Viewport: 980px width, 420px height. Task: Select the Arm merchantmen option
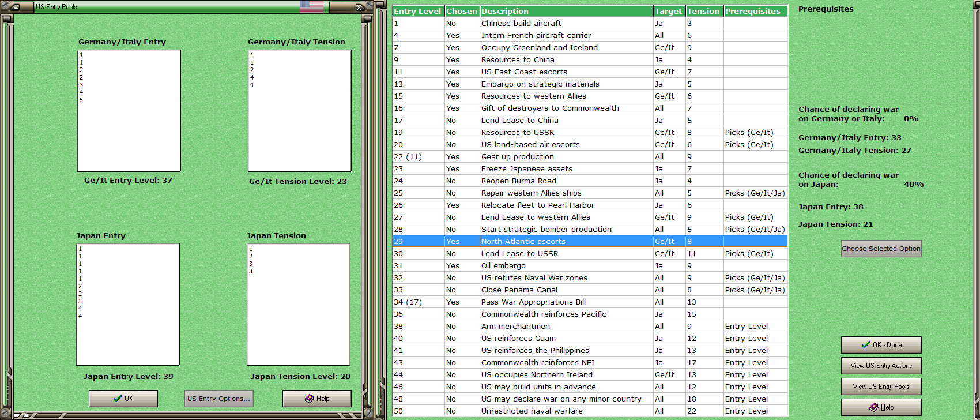point(590,326)
